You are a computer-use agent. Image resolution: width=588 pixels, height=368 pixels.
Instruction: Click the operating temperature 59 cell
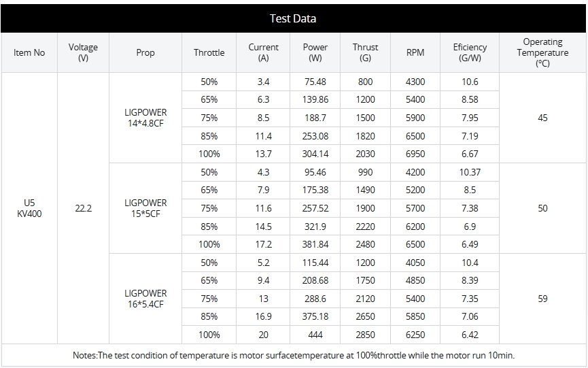pos(542,299)
